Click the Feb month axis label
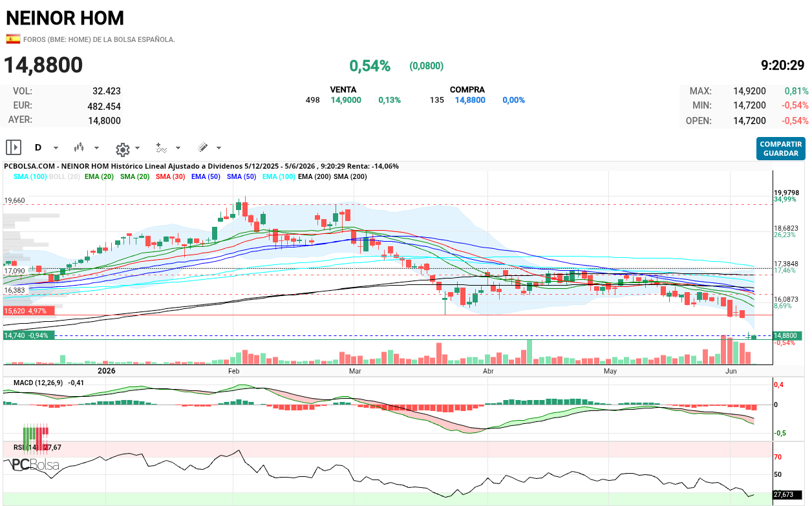812x506 pixels. pos(234,371)
